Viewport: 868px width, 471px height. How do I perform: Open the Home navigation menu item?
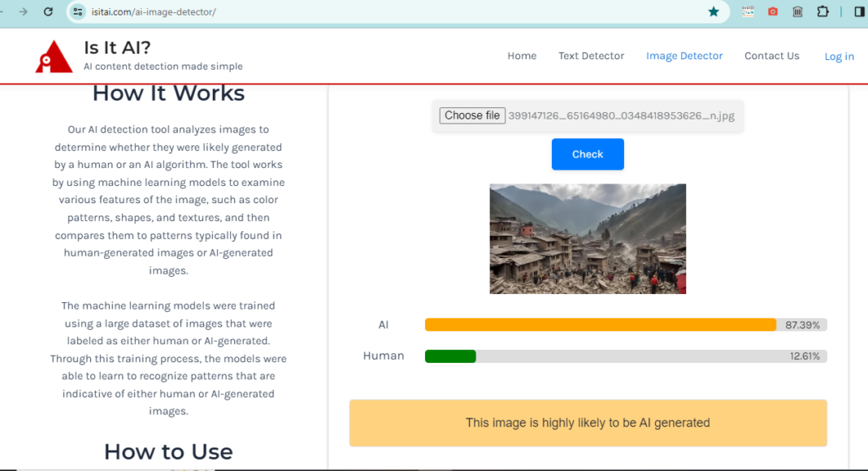click(522, 55)
